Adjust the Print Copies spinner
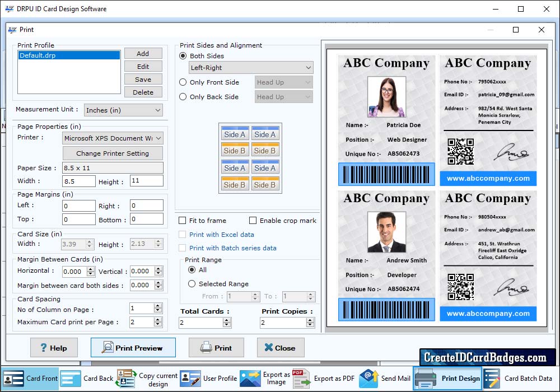The width and height of the screenshot is (560, 392). (x=310, y=323)
